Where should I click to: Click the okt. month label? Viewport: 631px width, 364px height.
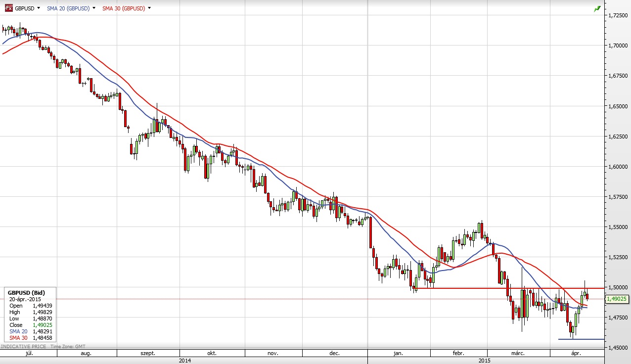tap(212, 353)
